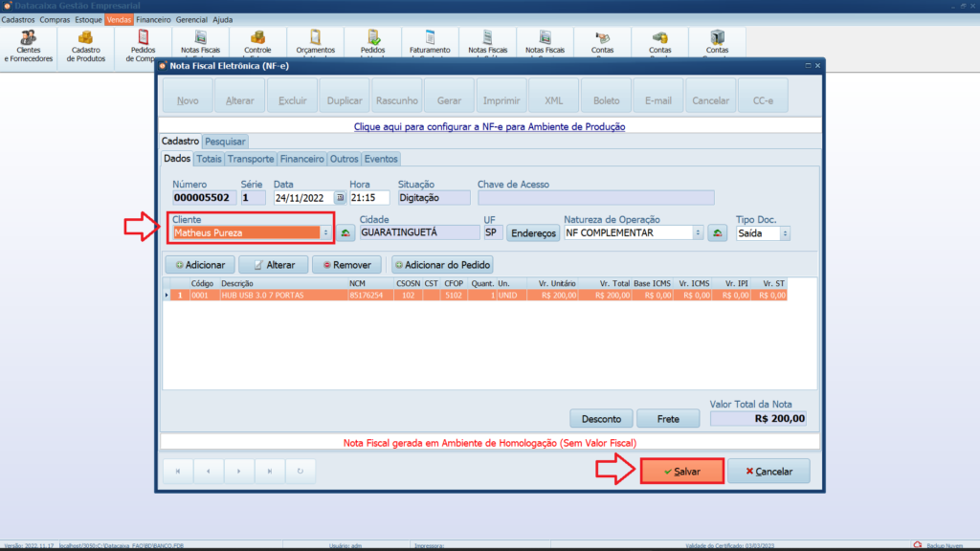Open the Orçamentos toolbar icon
The width and height of the screenshot is (980, 551).
click(315, 40)
